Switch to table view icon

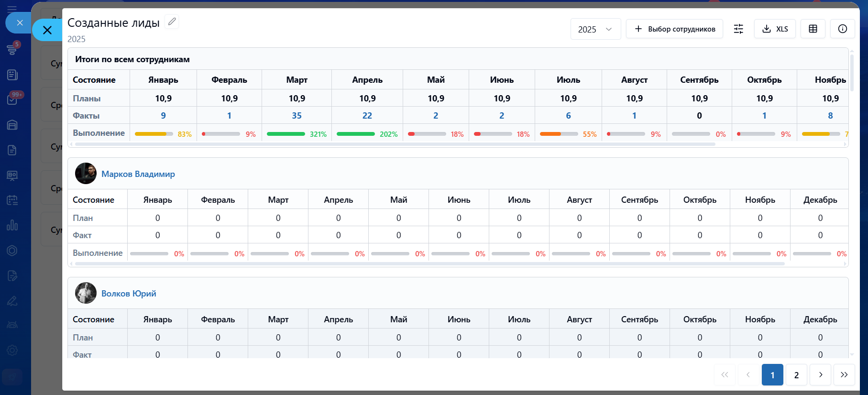click(813, 29)
